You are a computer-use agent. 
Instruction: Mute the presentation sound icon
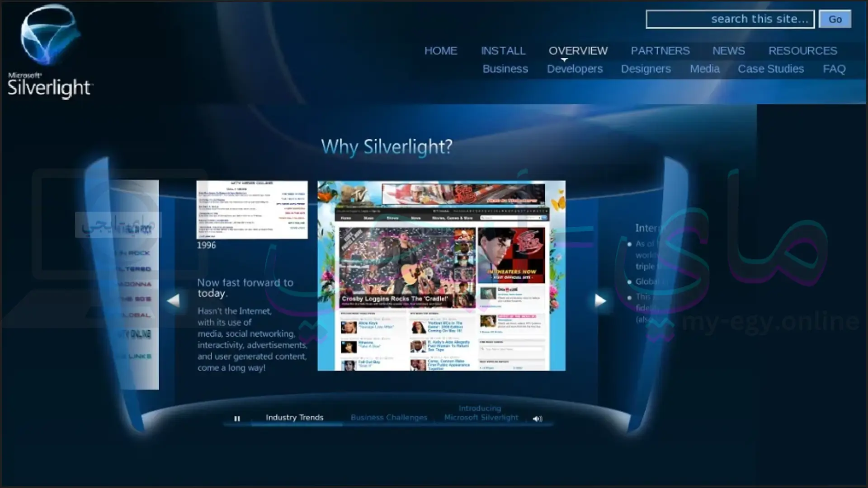pos(537,419)
